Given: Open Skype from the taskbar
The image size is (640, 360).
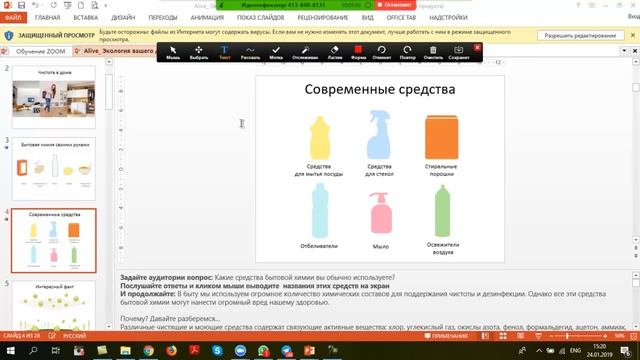Looking at the screenshot, I should pyautogui.click(x=217, y=351).
